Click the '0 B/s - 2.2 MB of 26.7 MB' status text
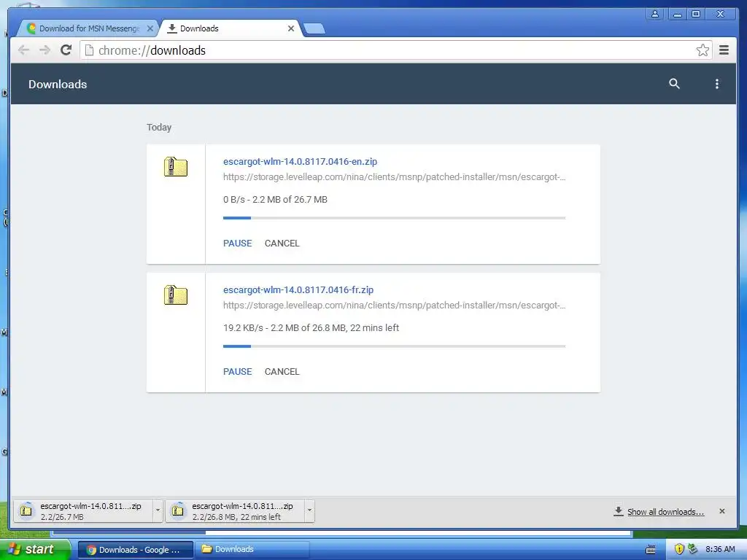Image resolution: width=747 pixels, height=560 pixels. 275,200
